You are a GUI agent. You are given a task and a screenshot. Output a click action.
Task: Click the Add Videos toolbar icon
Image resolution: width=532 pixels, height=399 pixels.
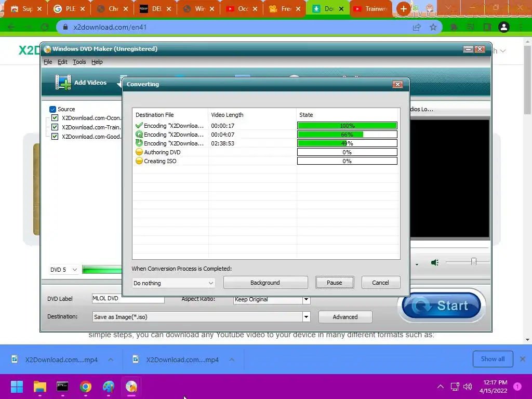click(63, 83)
